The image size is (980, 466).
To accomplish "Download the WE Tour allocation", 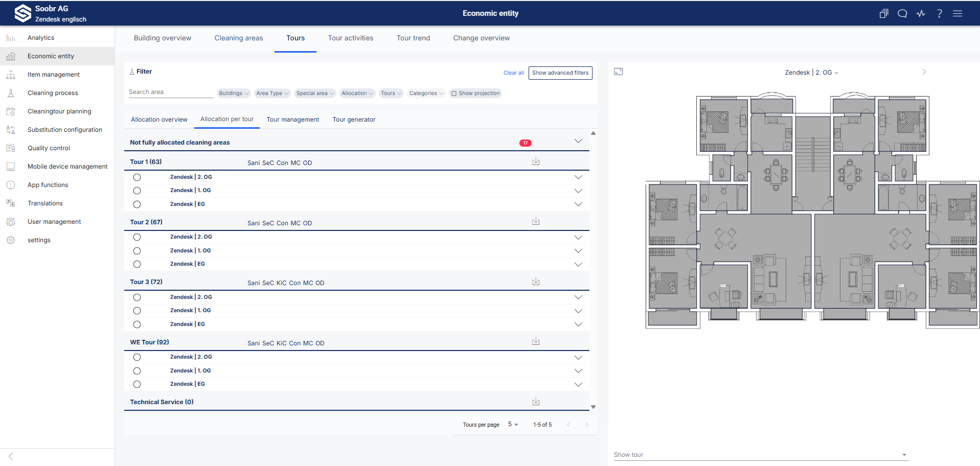I will click(x=536, y=341).
